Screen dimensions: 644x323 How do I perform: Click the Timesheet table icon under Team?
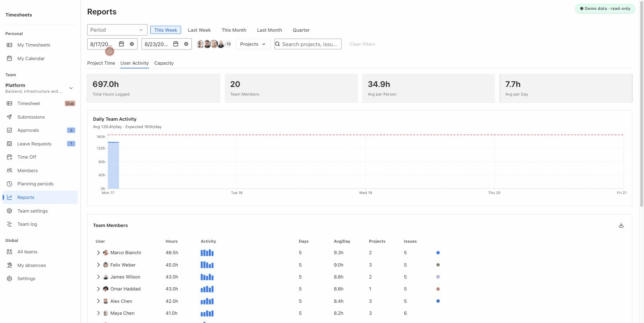tap(9, 103)
